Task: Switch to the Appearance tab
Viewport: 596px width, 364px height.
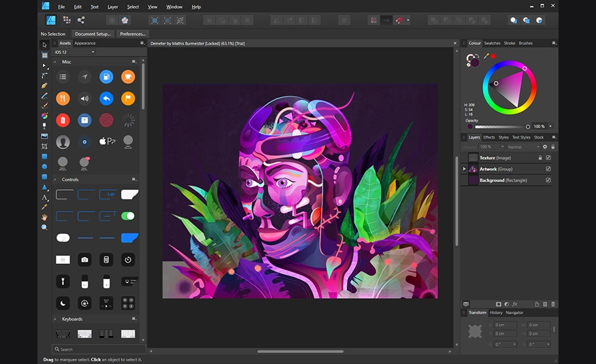Action: (x=85, y=43)
